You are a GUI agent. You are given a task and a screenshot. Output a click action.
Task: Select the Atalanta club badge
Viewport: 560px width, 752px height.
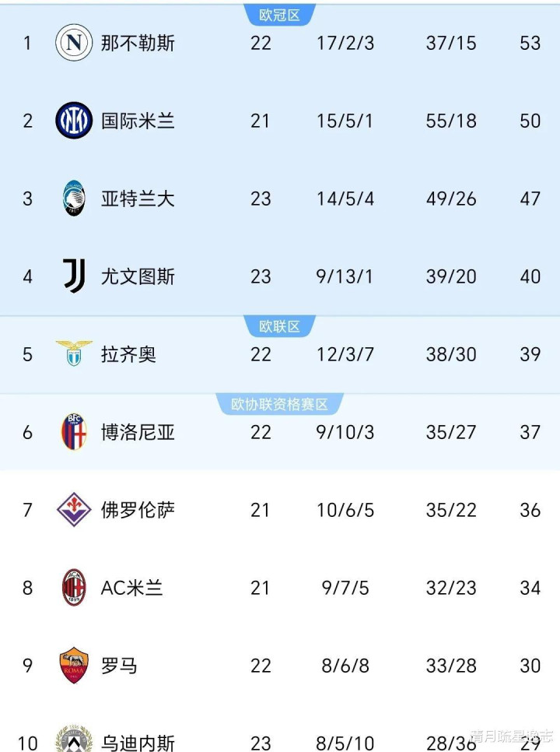point(74,199)
